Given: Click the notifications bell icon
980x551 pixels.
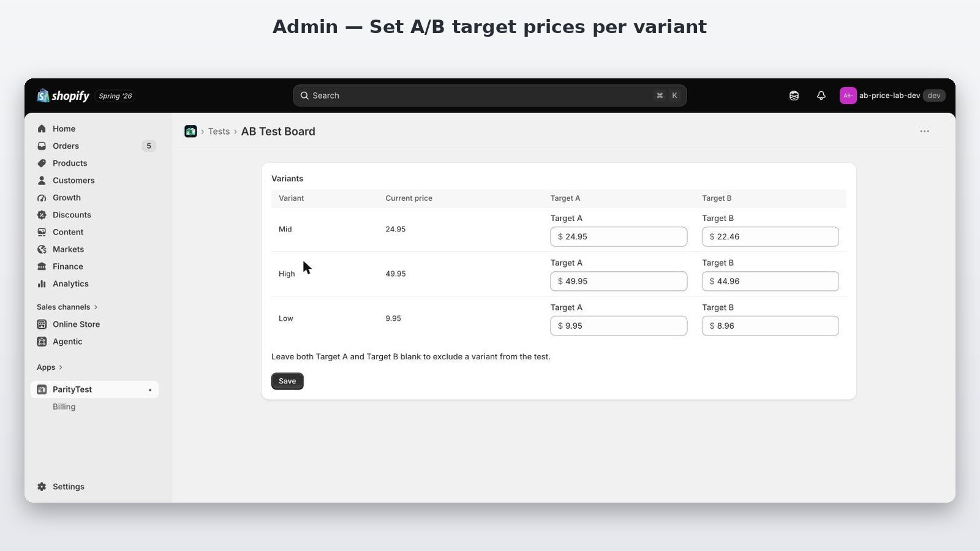Looking at the screenshot, I should [x=821, y=96].
